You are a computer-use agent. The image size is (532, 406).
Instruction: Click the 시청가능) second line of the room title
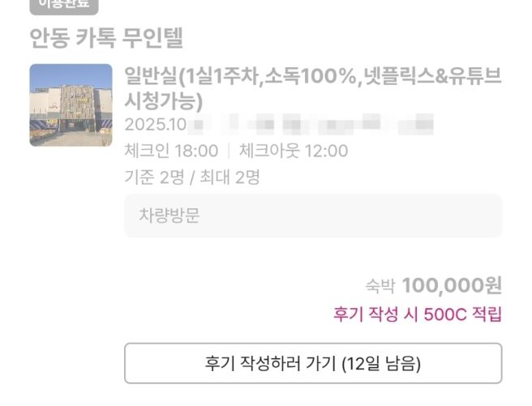163,101
